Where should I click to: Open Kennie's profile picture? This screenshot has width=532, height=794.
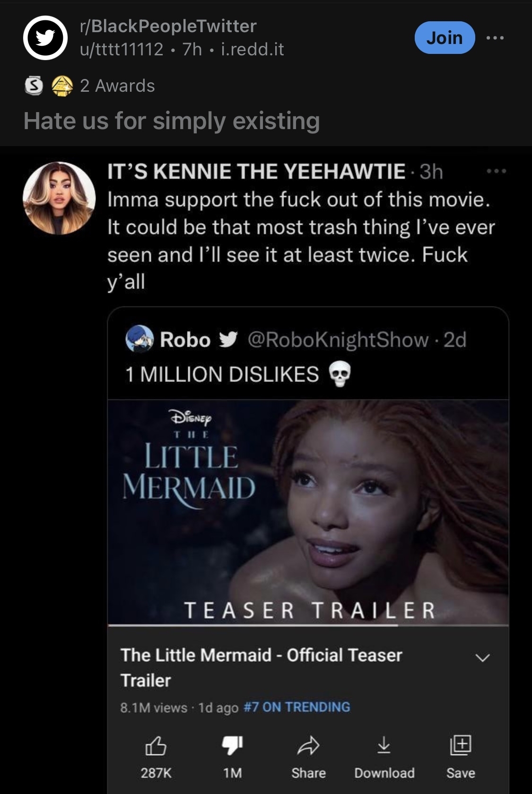(59, 198)
